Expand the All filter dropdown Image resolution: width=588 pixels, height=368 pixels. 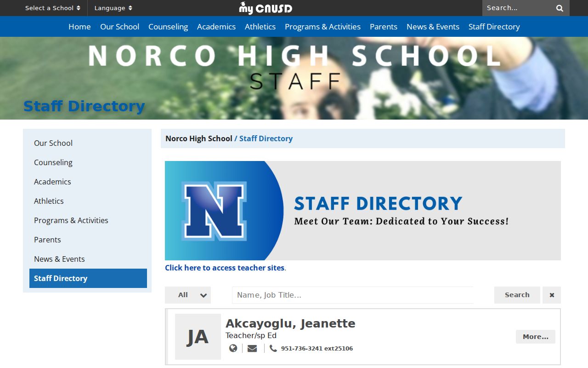coord(188,295)
